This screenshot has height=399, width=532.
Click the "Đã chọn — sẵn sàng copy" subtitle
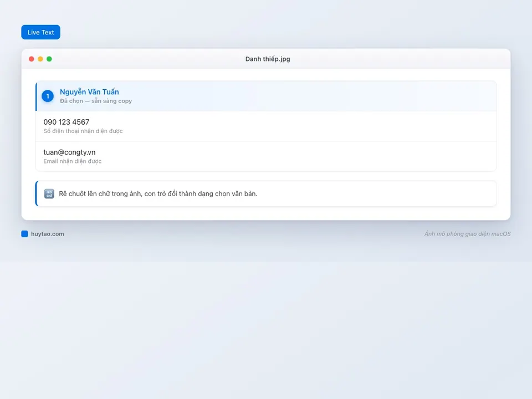(x=96, y=101)
